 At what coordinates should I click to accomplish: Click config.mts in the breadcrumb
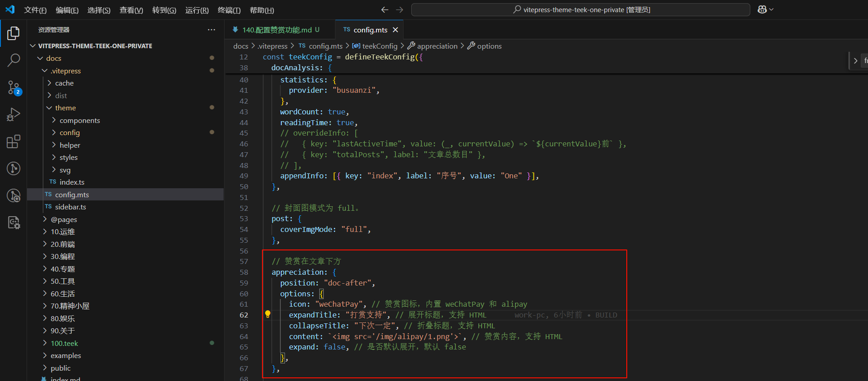click(x=321, y=46)
